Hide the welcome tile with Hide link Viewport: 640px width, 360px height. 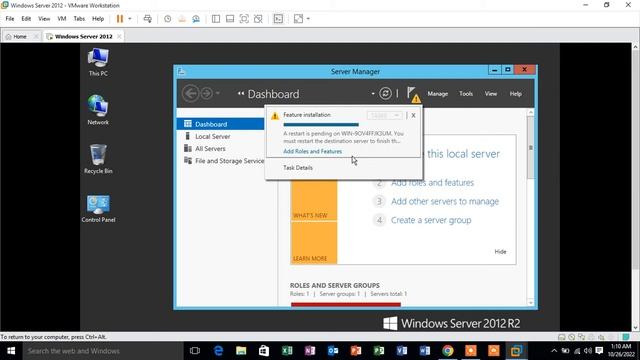(500, 251)
